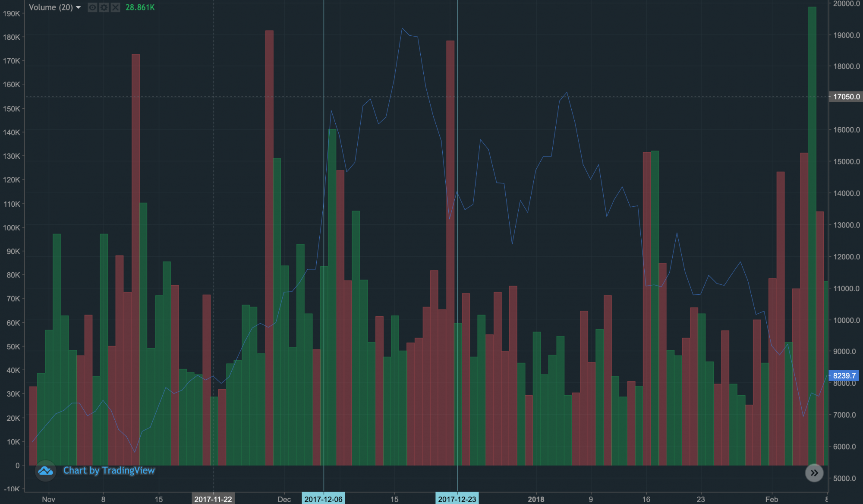Click the 23 label on time axis
Image resolution: width=863 pixels, height=504 pixels.
[x=701, y=499]
